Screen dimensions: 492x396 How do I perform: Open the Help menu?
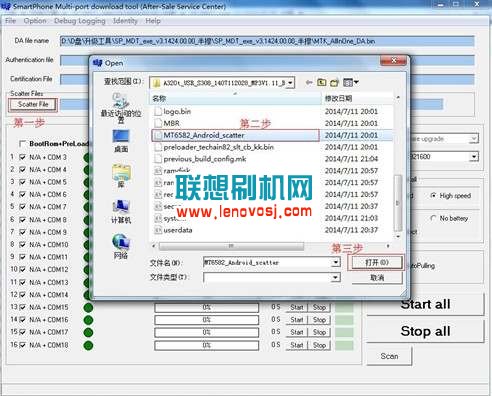click(x=153, y=21)
